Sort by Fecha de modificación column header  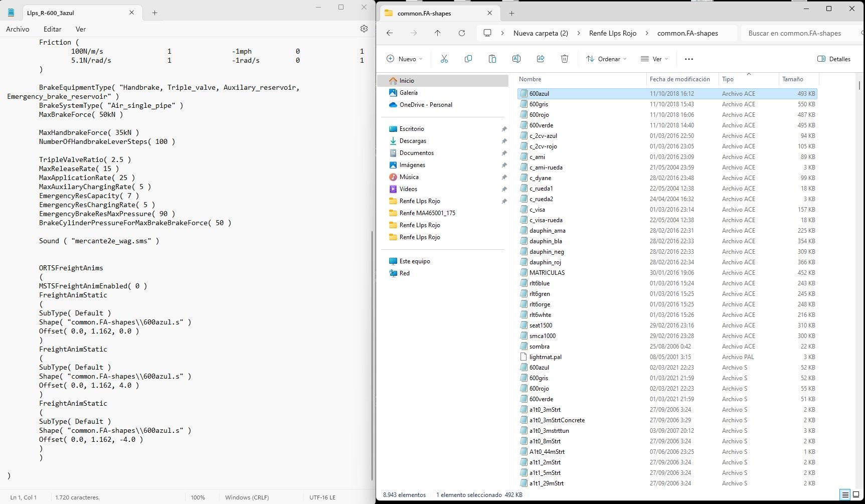679,79
